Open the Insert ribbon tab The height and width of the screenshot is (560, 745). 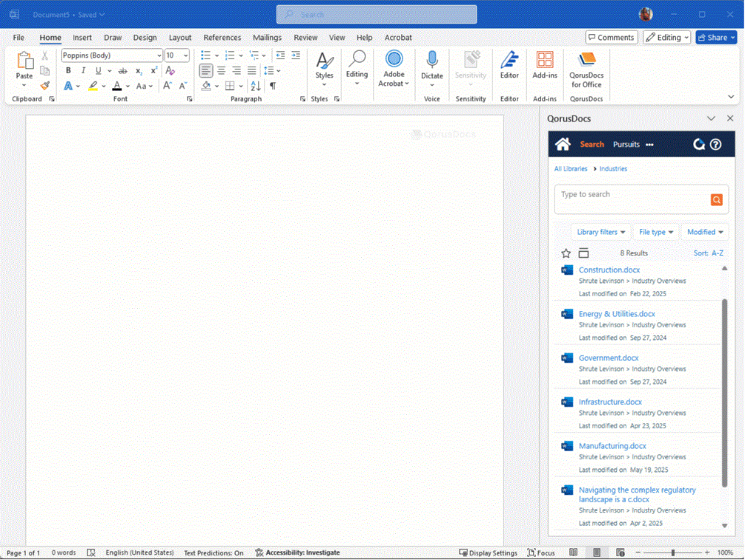pos(82,38)
